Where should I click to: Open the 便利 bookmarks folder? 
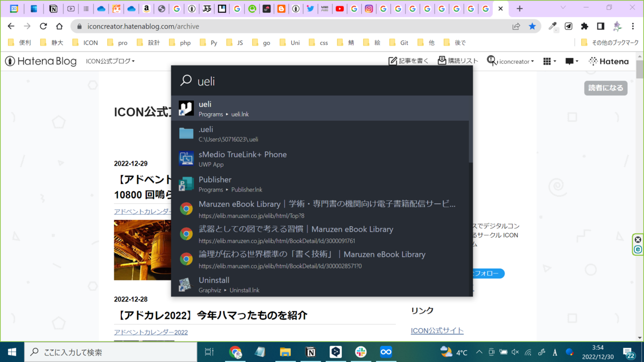pos(20,42)
